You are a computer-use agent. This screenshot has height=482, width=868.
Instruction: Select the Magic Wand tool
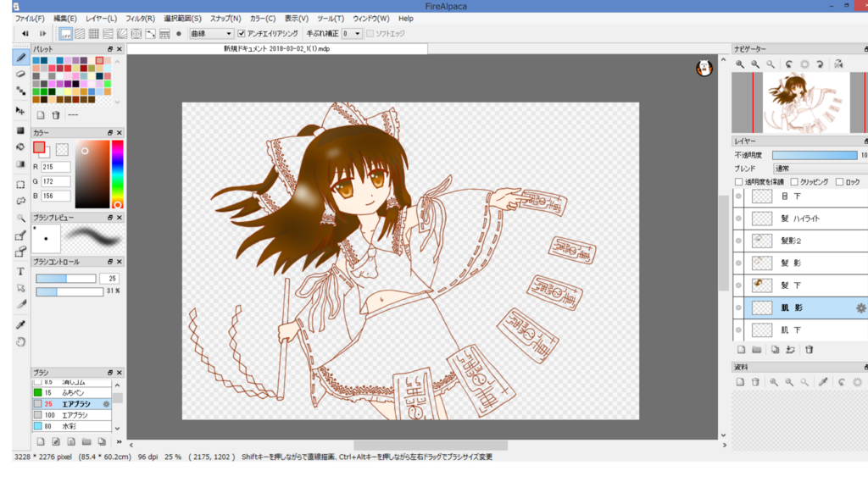tap(21, 218)
